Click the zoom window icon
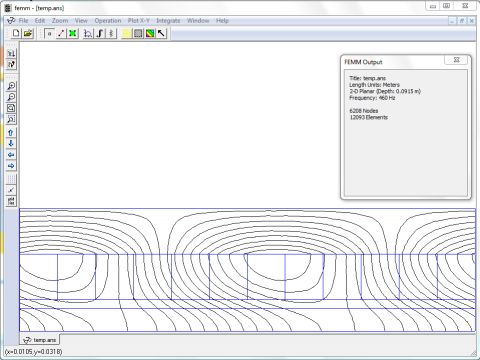 (11, 119)
